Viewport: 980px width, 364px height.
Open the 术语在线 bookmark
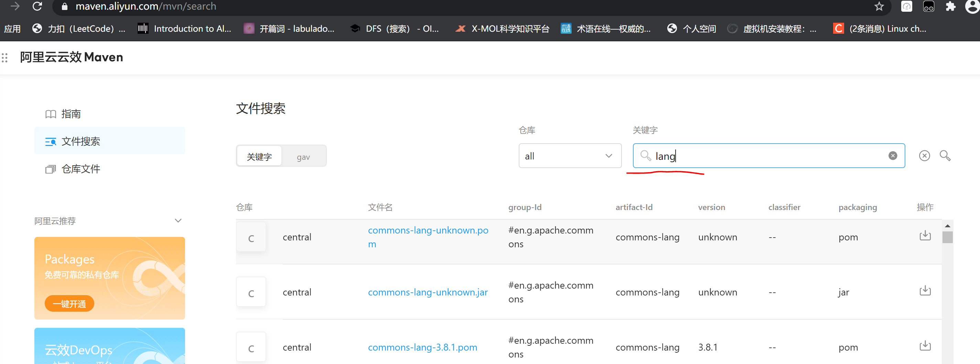point(606,29)
